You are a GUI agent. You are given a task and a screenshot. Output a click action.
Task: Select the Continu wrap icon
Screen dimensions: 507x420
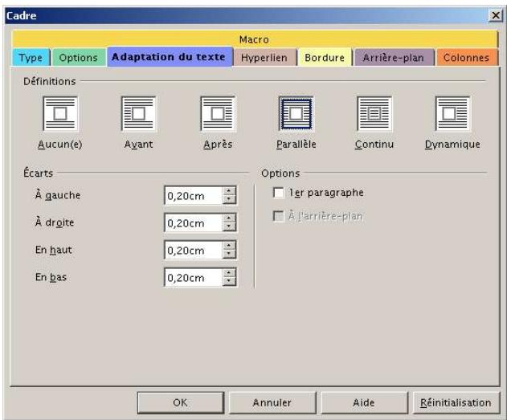(374, 114)
